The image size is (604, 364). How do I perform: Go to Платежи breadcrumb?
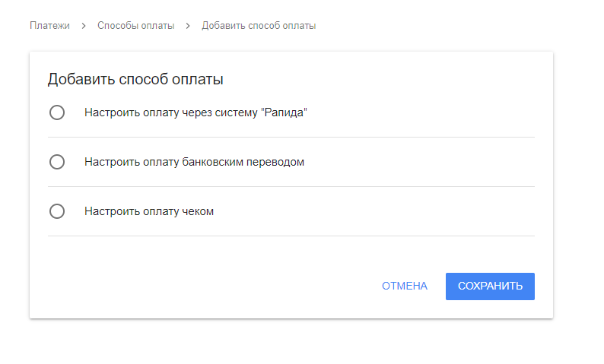(49, 26)
